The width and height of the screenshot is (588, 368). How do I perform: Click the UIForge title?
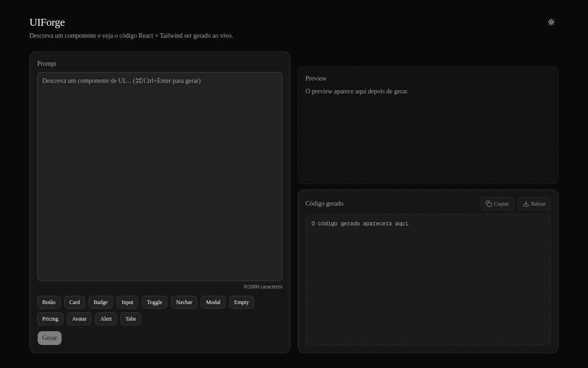47,22
